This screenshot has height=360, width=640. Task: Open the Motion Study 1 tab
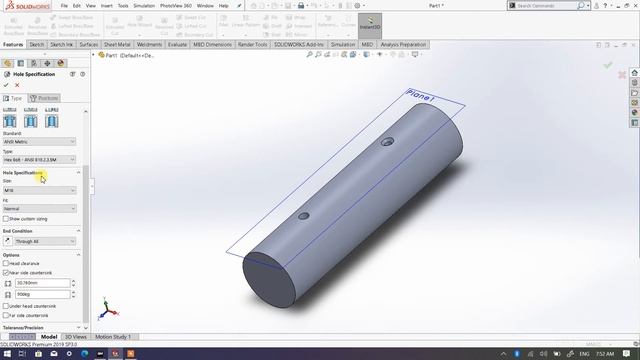pyautogui.click(x=113, y=337)
